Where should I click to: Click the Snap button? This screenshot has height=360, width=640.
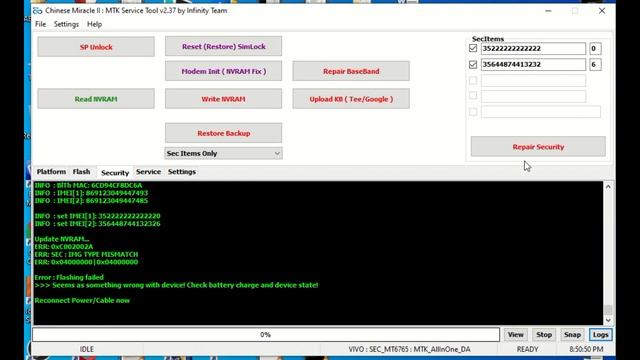click(572, 334)
